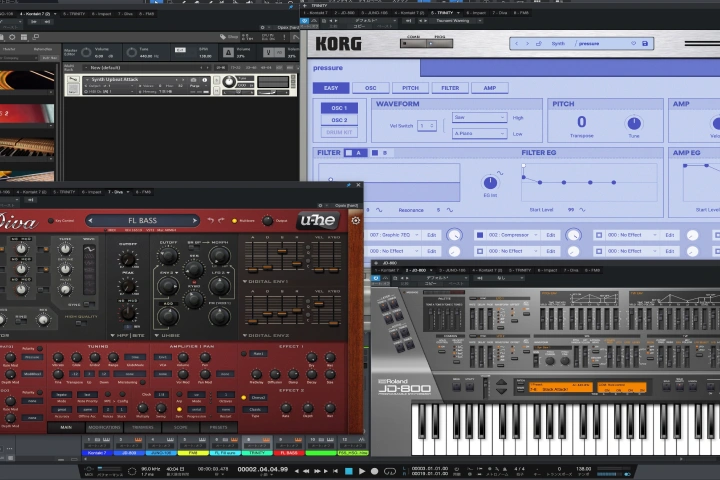Click the u-he logo in Diva
This screenshot has height=480, width=720.
point(318,220)
